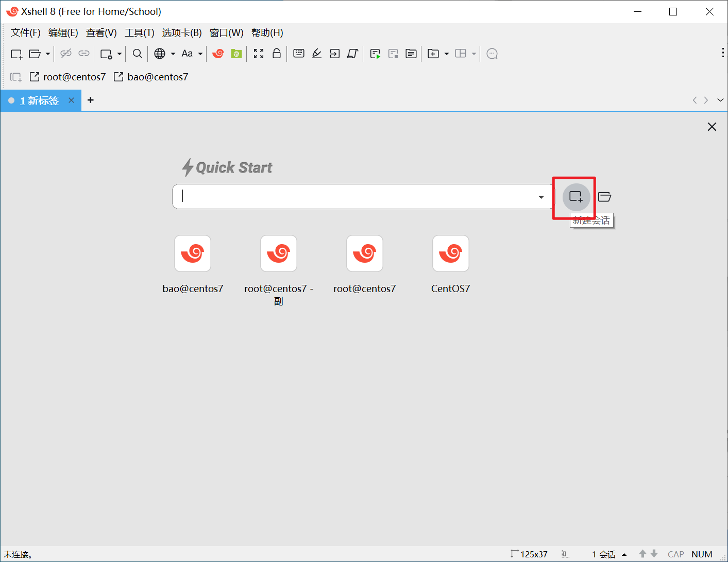728x562 pixels.
Task: Click the New session icon in the toolbar
Action: (16, 54)
